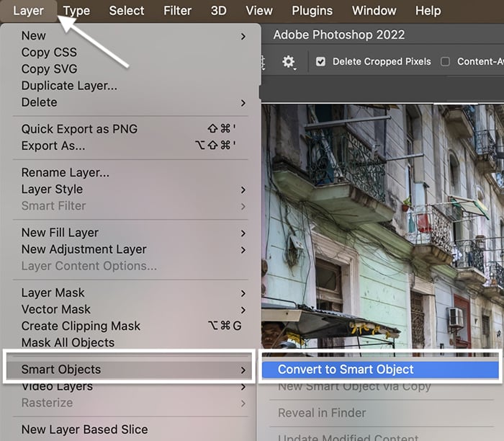Toggle Delete Cropped Pixels checkbox
Viewport: 504px width, 441px height.
pyautogui.click(x=320, y=61)
